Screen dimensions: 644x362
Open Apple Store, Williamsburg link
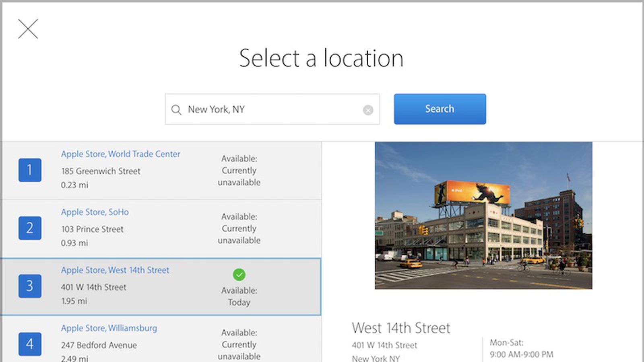tap(109, 328)
